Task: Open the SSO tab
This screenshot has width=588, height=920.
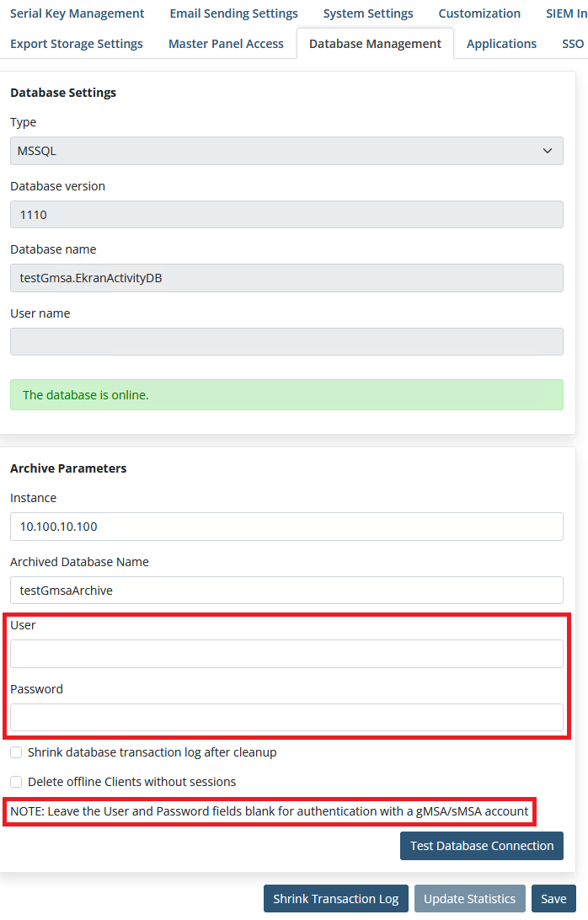Action: (x=573, y=44)
